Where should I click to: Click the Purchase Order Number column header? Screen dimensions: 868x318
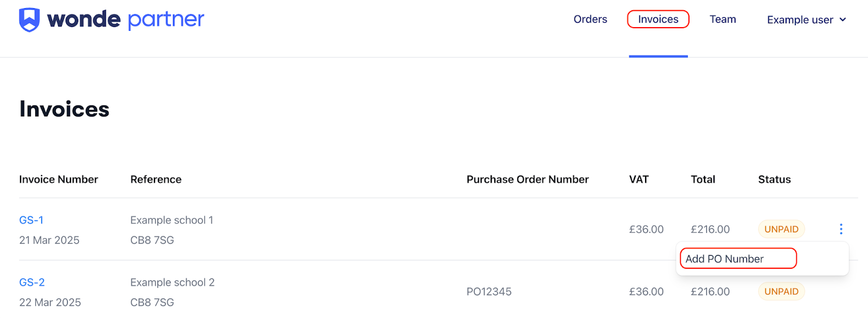point(527,179)
